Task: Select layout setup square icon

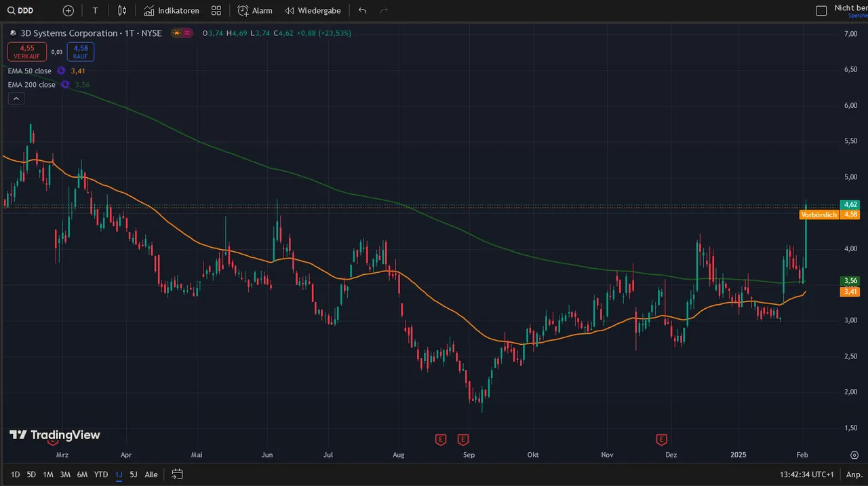Action: point(821,11)
